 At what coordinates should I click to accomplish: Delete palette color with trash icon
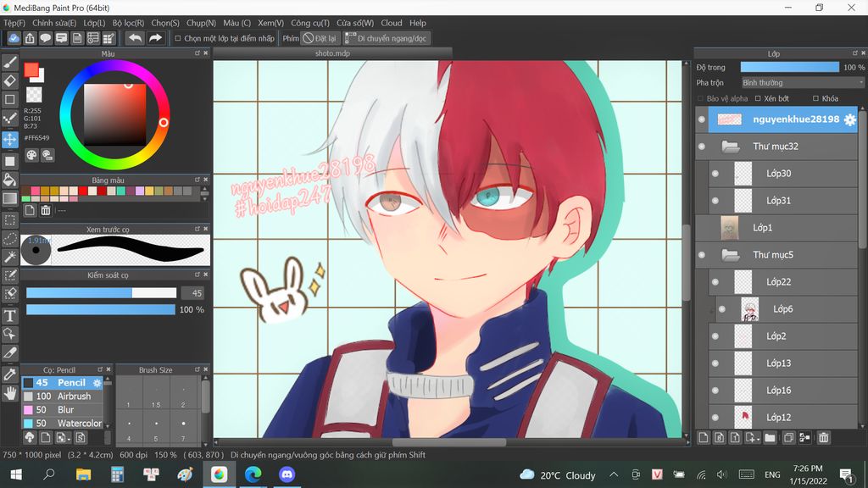[x=46, y=210]
